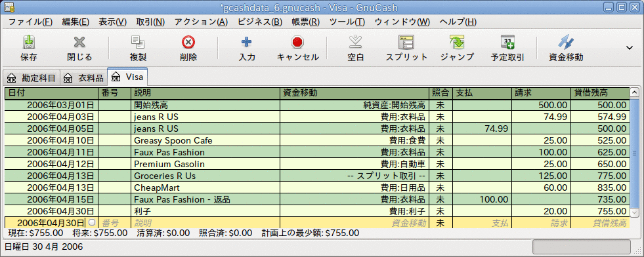Select the CheapMart description cell
Screen dimensions: 644x257
pyautogui.click(x=205, y=188)
